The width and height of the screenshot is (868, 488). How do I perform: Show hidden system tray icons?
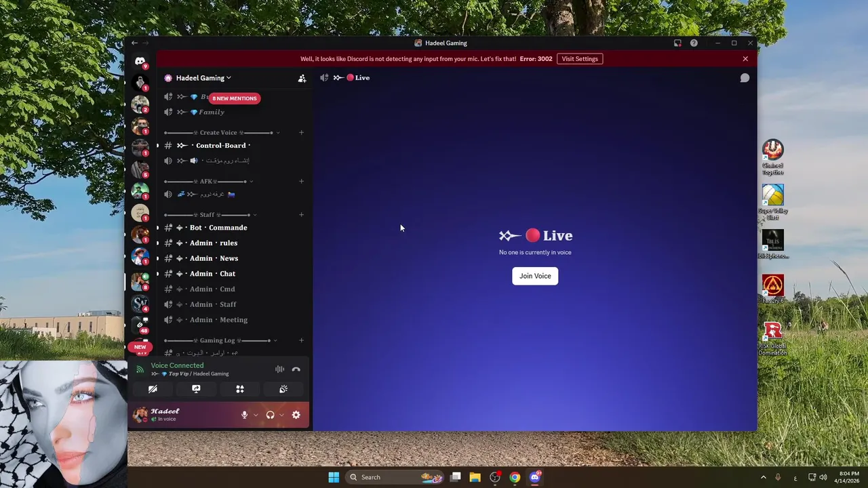click(763, 477)
